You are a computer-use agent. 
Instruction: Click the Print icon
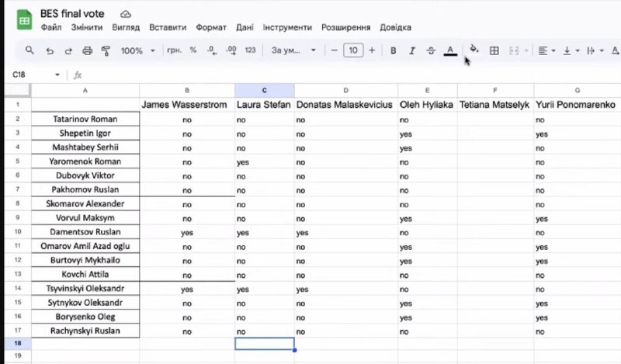87,50
